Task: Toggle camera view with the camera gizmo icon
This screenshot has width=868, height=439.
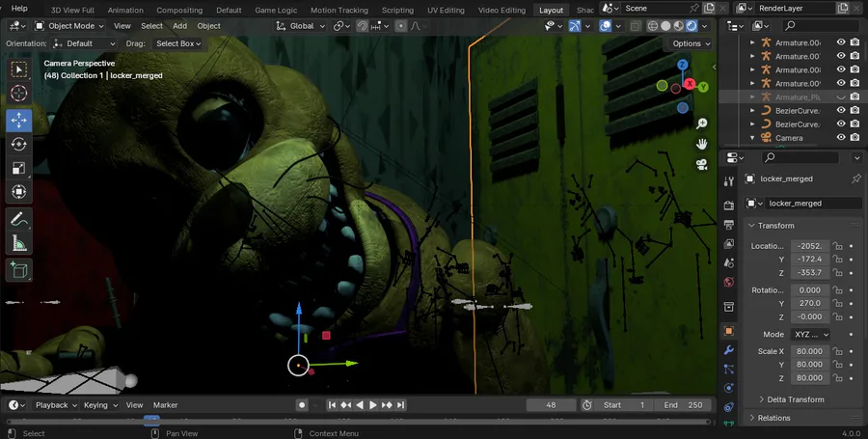Action: click(701, 164)
